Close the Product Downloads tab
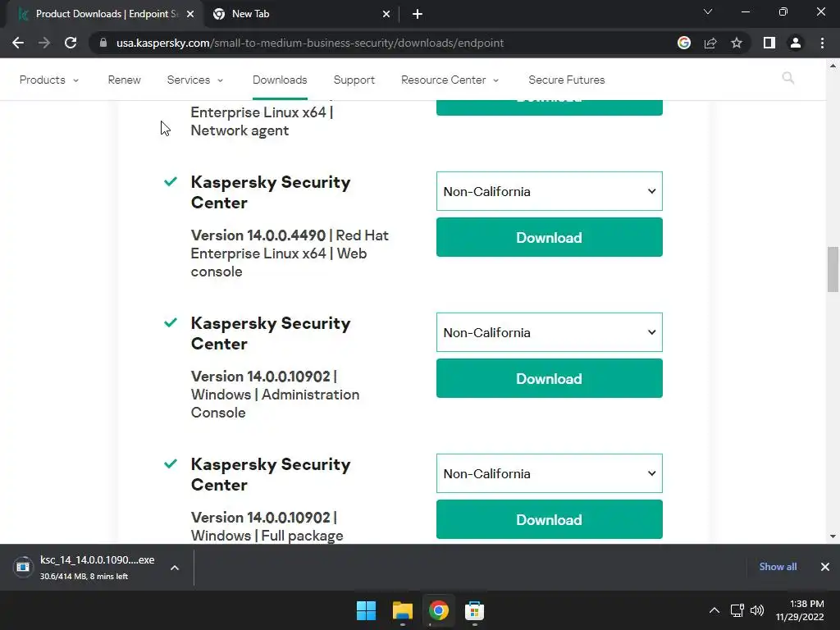The height and width of the screenshot is (630, 840). 190,14
